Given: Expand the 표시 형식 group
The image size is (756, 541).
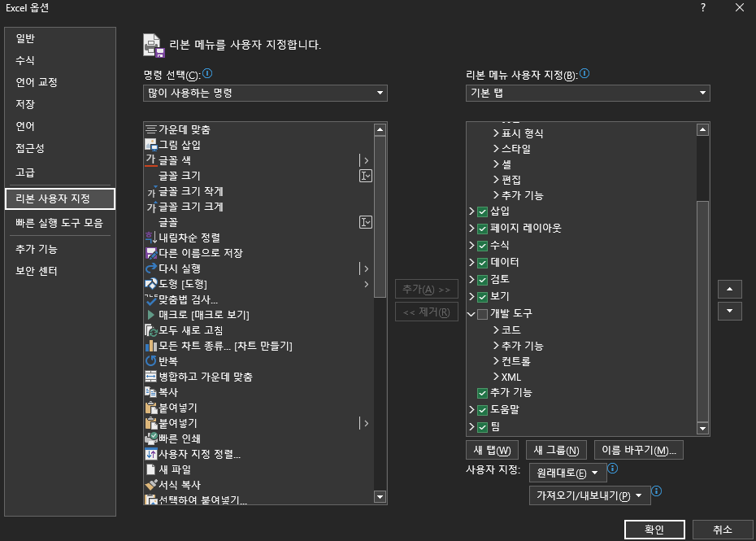Looking at the screenshot, I should [x=496, y=133].
